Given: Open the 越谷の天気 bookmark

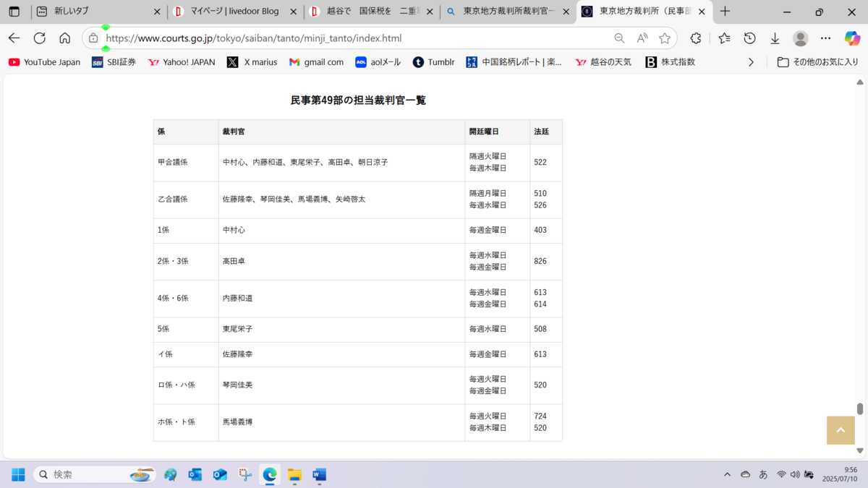Looking at the screenshot, I should pyautogui.click(x=603, y=62).
